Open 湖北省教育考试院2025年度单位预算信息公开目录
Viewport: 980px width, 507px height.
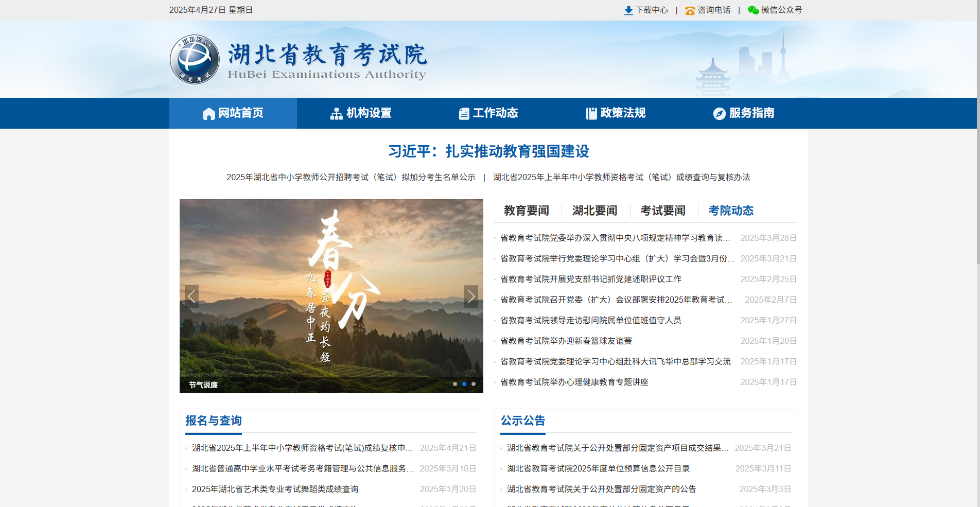tap(598, 468)
